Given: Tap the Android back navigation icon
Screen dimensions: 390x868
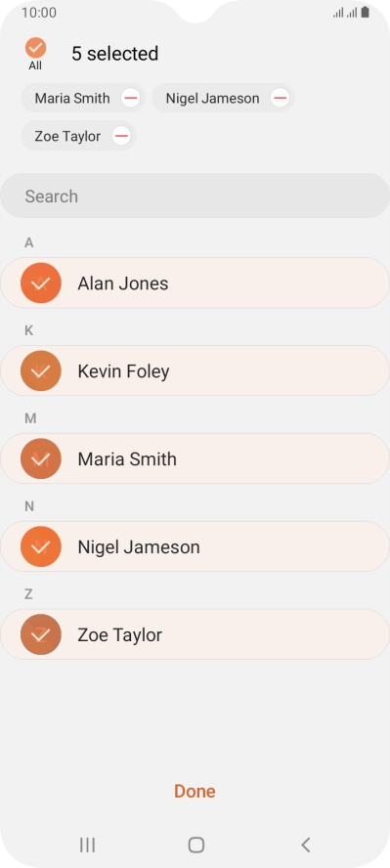Looking at the screenshot, I should [x=305, y=845].
